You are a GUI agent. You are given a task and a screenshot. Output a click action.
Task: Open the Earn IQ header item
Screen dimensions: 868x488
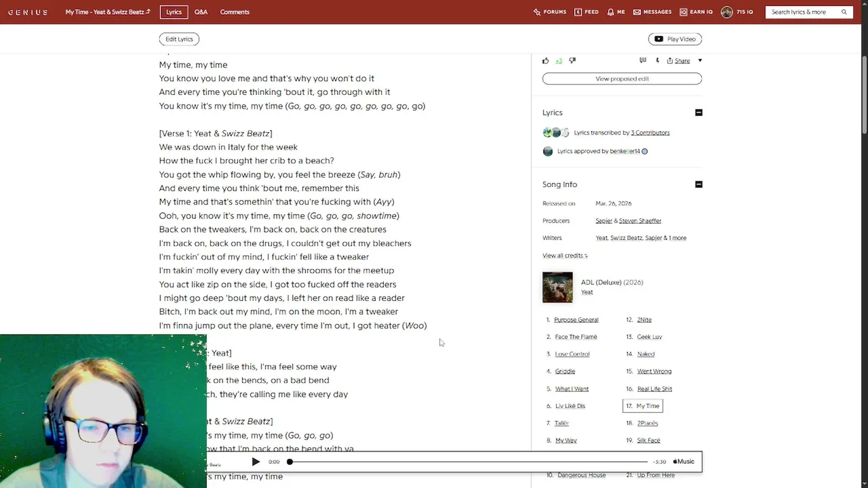point(696,12)
